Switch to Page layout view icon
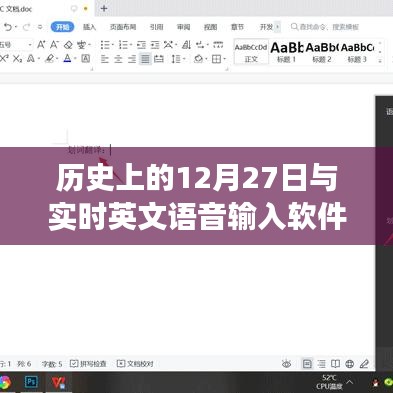Viewport: 393px width, 393px height. [307, 364]
